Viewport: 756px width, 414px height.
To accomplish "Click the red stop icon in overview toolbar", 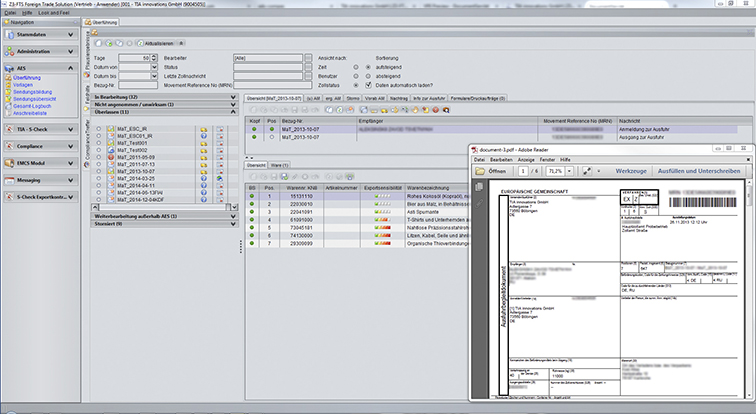I will coord(436,110).
